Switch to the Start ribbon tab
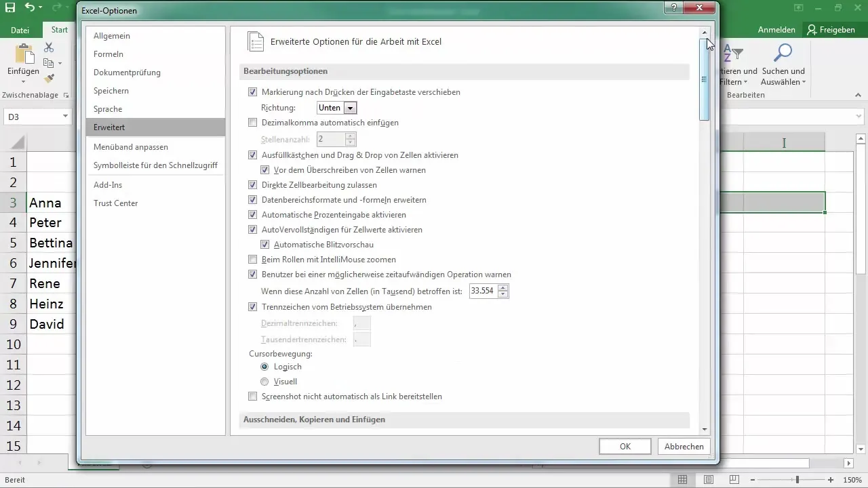 click(x=60, y=30)
